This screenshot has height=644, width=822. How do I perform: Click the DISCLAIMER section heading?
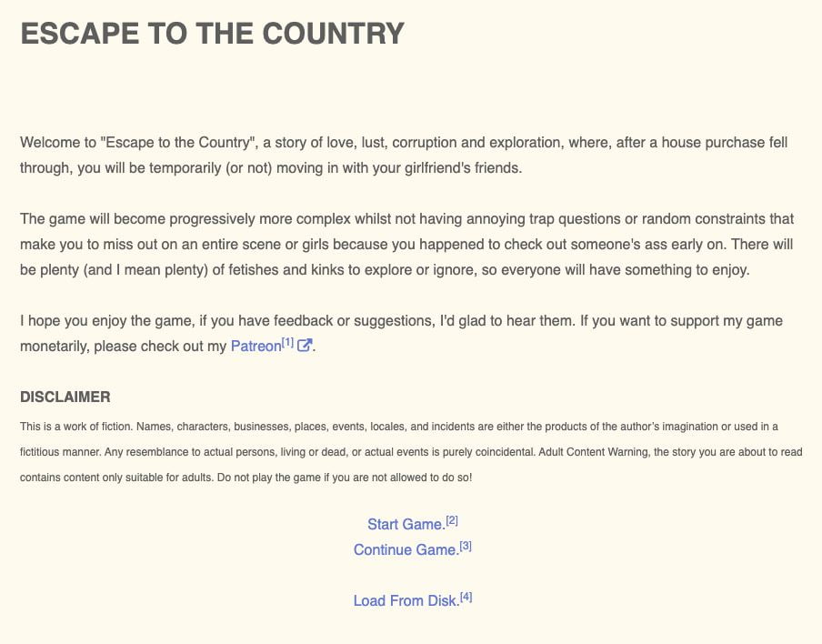[65, 397]
